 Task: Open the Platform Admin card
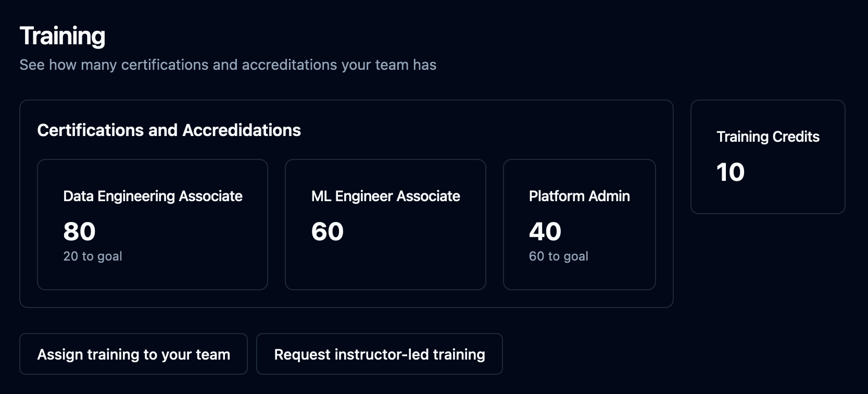coord(580,225)
